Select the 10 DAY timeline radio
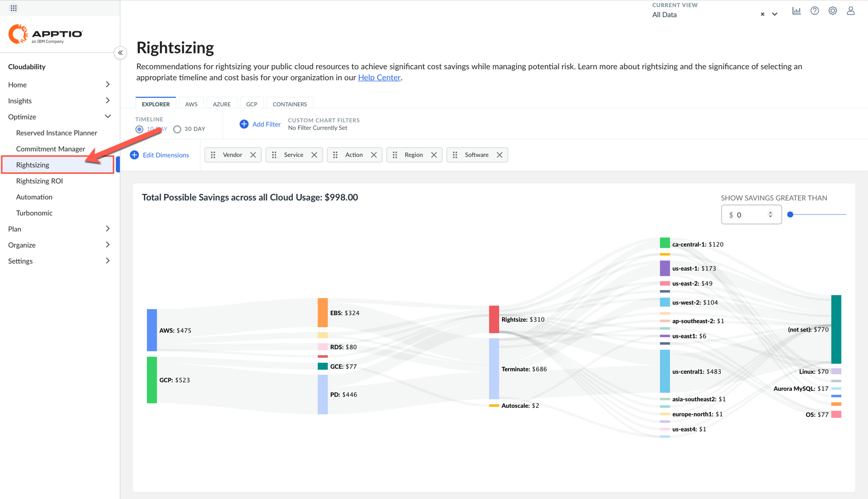Image resolution: width=868 pixels, height=499 pixels. point(139,129)
